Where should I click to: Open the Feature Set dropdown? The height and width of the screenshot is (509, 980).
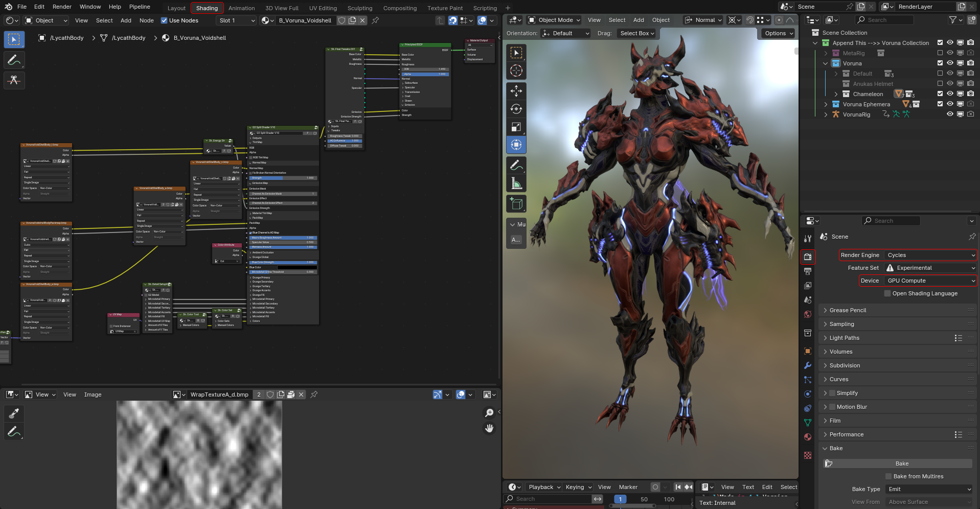coord(930,268)
